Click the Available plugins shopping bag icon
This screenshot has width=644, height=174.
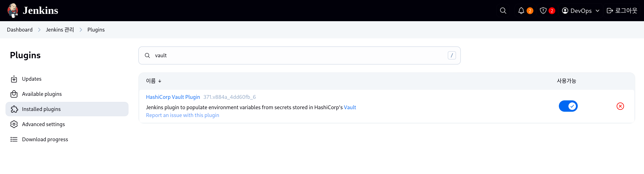coord(14,94)
